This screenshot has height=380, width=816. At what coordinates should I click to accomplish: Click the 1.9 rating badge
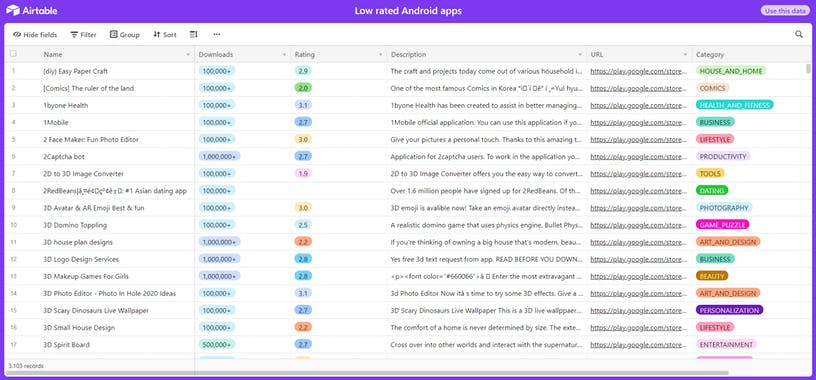[x=303, y=173]
